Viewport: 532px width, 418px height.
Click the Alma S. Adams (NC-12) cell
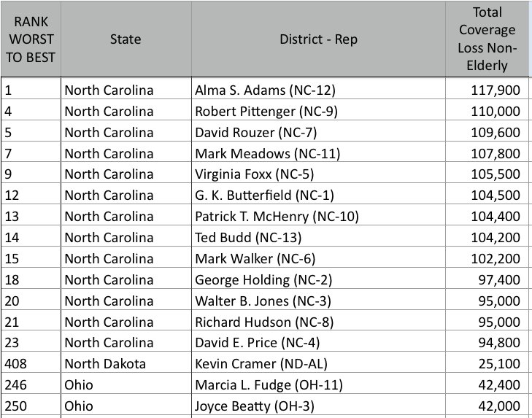coord(318,90)
